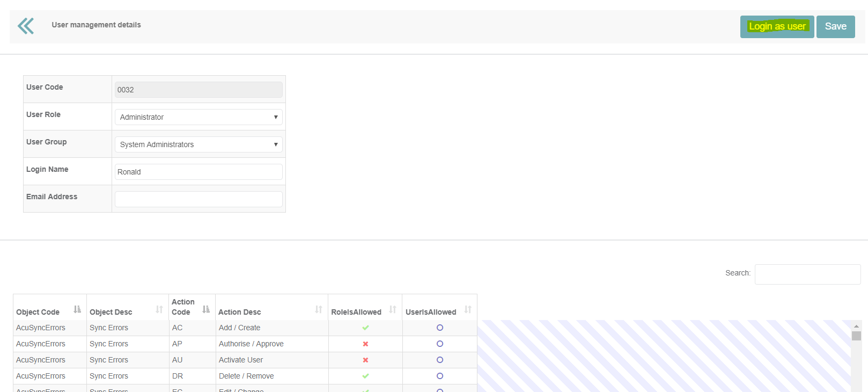Sort by RoleIsAllowed sort icon

[x=393, y=309]
